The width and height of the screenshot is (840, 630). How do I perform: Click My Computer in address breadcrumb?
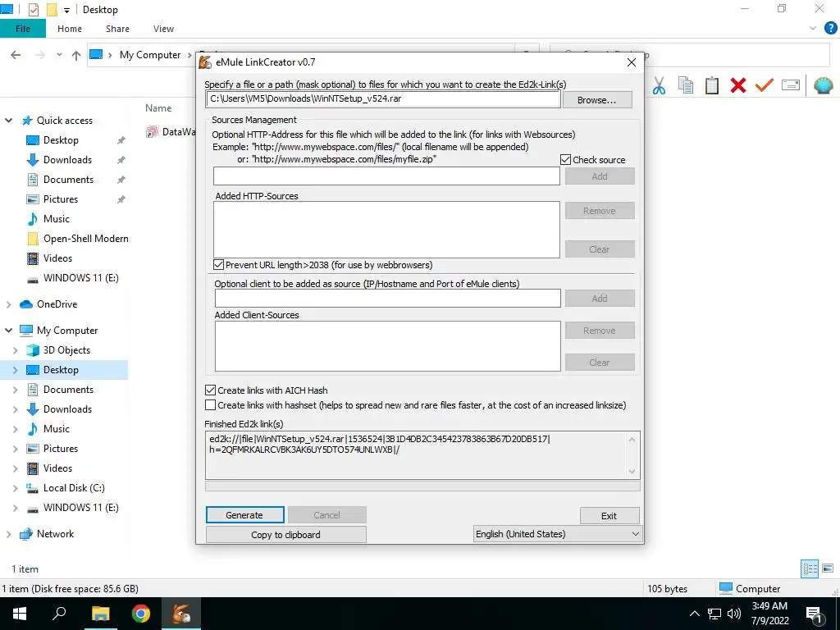click(x=150, y=55)
